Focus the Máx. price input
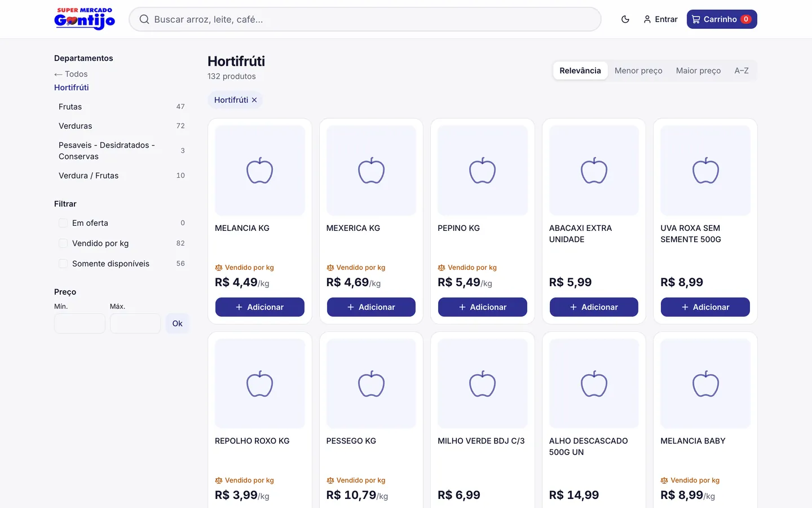The image size is (812, 508). (x=135, y=323)
